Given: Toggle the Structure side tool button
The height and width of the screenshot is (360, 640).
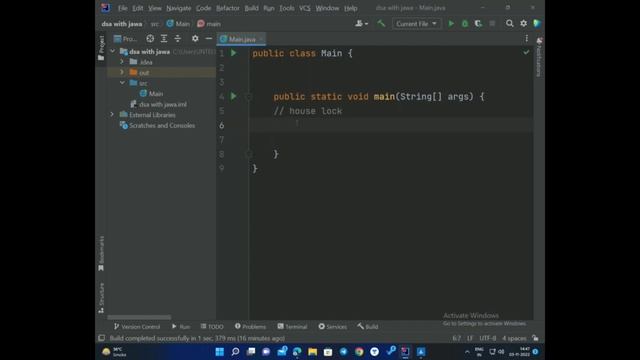Looking at the screenshot, I should coord(101,298).
